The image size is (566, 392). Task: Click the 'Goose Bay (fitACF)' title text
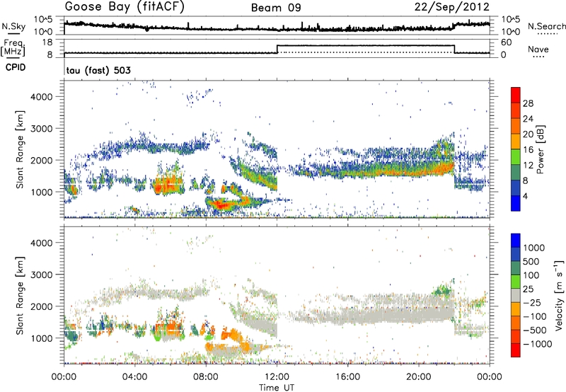point(125,7)
